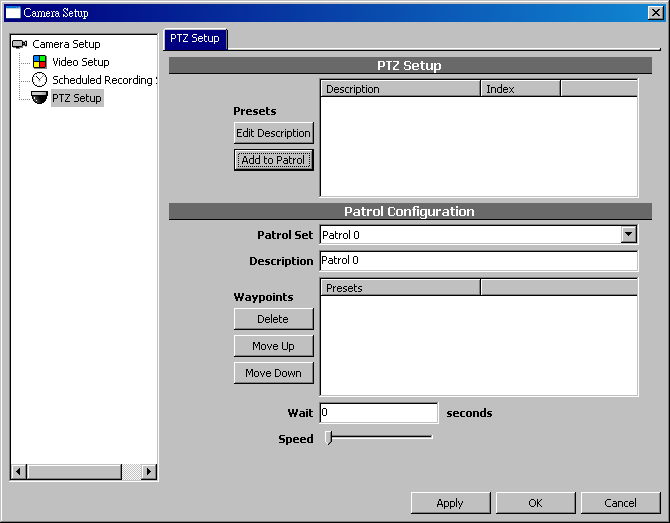This screenshot has width=670, height=523.
Task: Switch to the PTZ Setup tab
Action: pos(196,39)
